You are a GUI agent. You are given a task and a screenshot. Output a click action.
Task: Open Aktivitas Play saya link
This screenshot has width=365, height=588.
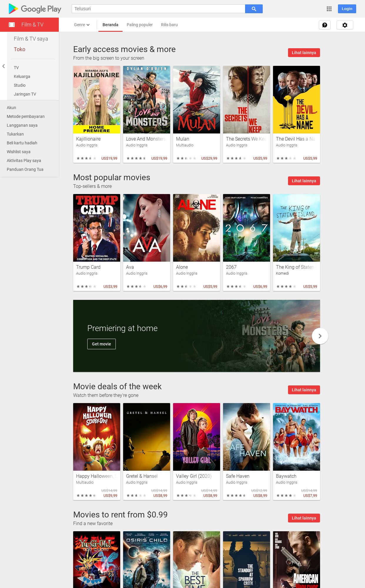[x=24, y=161]
